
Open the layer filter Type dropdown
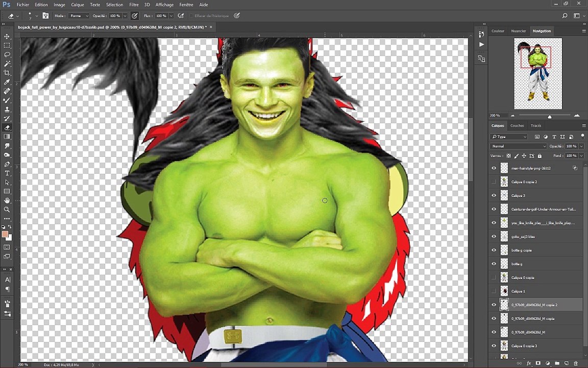tap(508, 136)
